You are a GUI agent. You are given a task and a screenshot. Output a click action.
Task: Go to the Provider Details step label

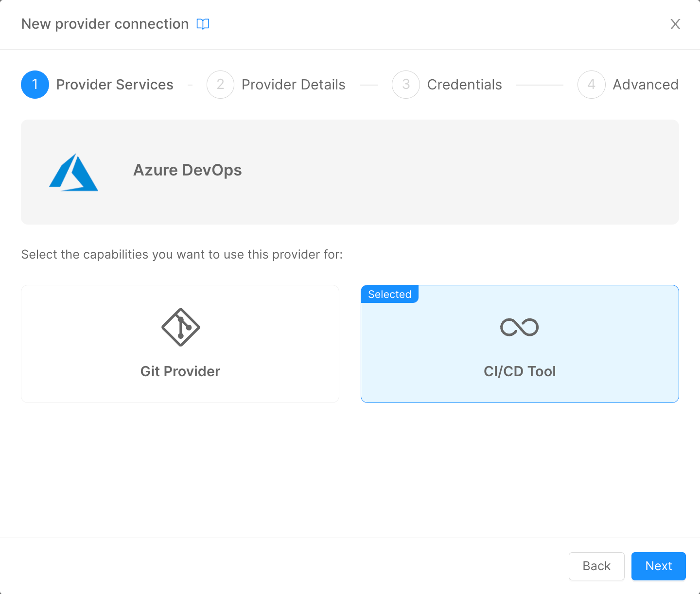(x=293, y=85)
